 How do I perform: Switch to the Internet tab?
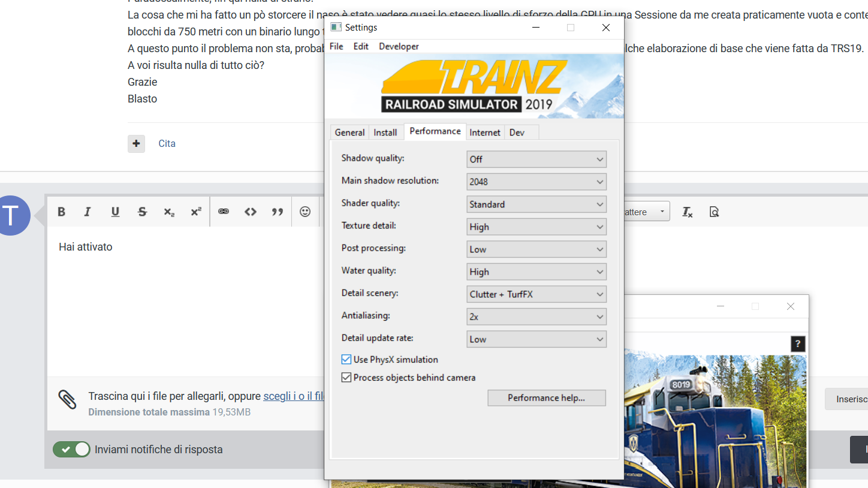485,132
